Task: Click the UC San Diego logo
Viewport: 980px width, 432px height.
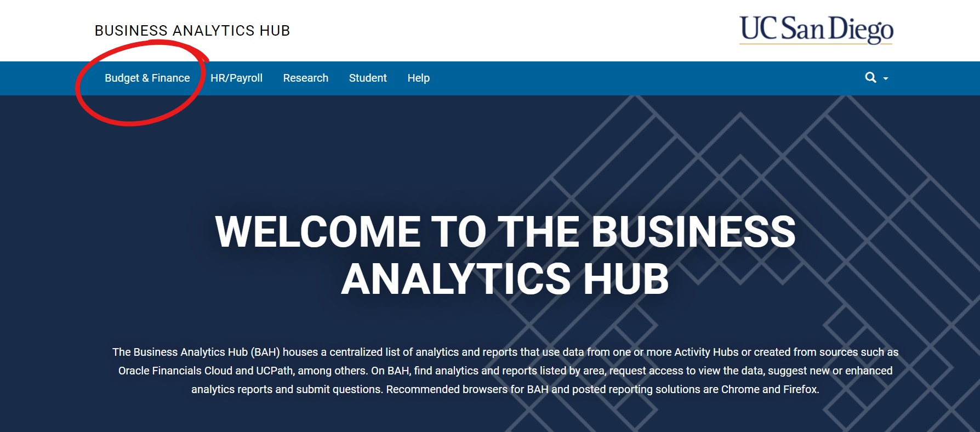Action: 816,30
